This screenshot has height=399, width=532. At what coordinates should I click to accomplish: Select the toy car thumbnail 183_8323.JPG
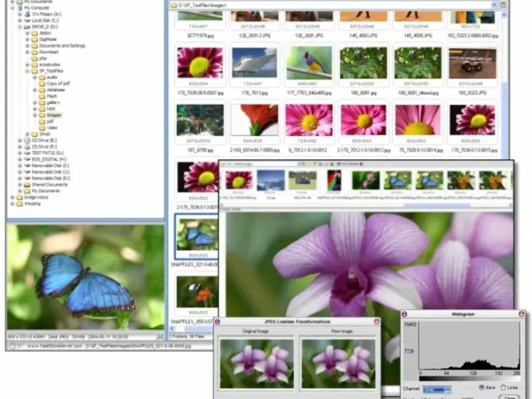pyautogui.click(x=472, y=63)
